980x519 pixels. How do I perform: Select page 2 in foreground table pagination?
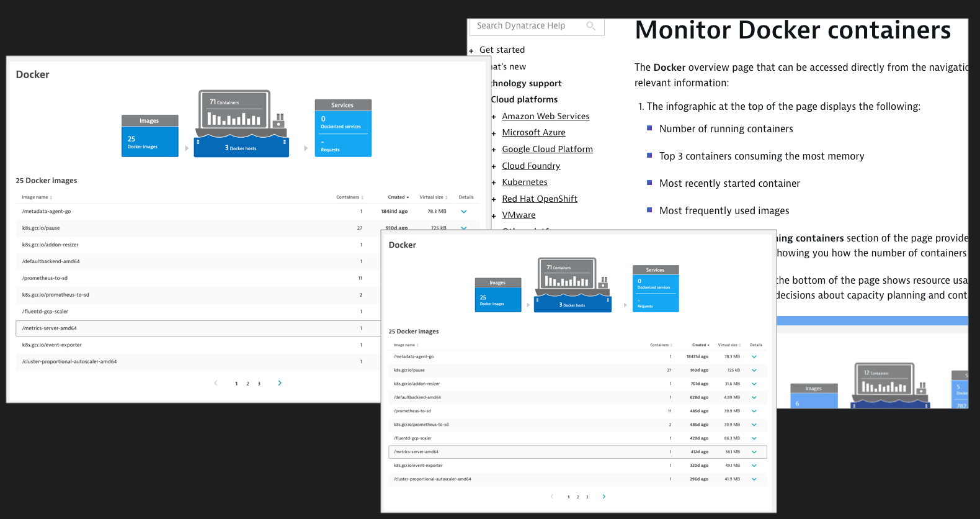577,497
